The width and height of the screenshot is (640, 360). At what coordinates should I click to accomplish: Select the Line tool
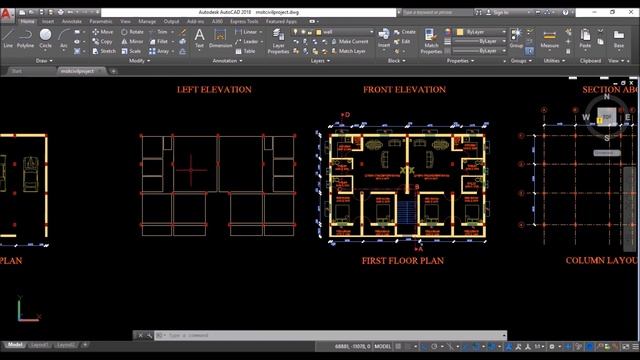click(8, 39)
